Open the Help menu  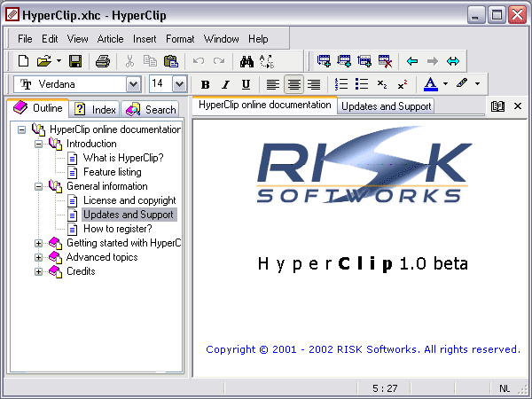click(x=258, y=39)
